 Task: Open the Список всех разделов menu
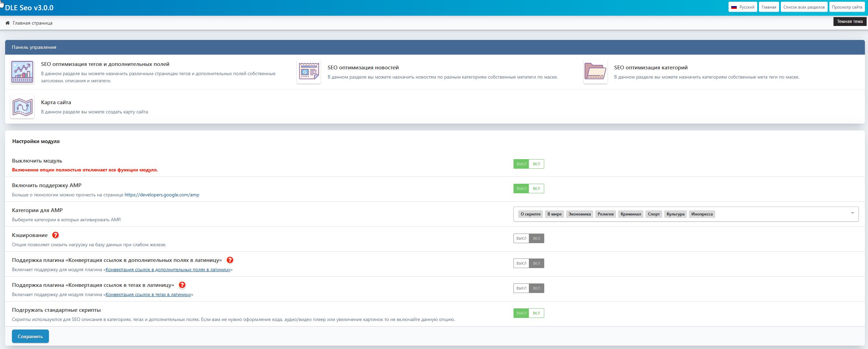pyautogui.click(x=804, y=7)
